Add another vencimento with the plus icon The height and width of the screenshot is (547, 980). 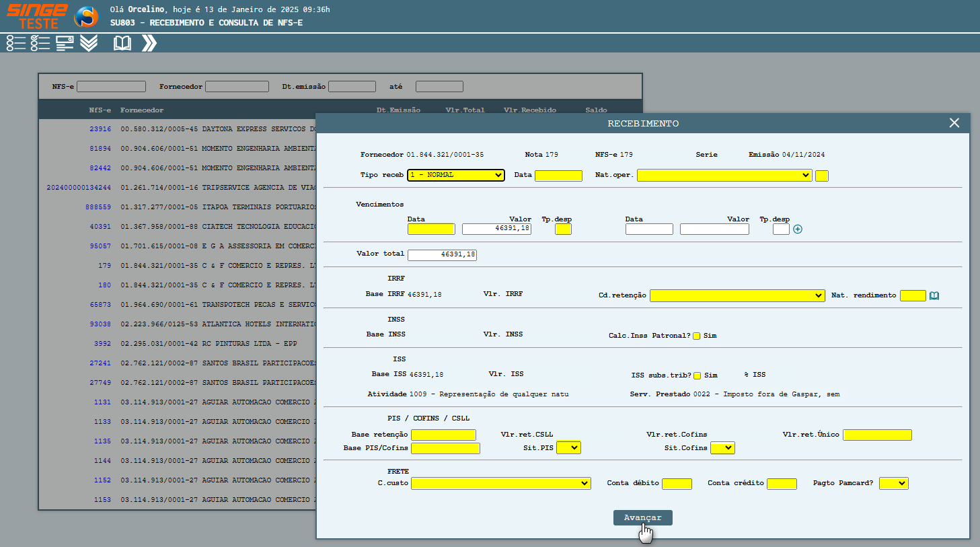point(798,229)
